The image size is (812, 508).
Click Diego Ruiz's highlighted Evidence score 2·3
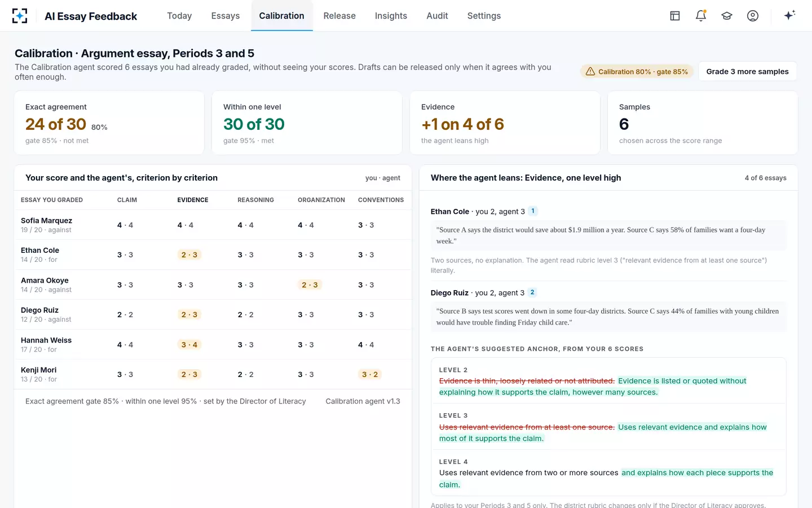click(x=189, y=315)
